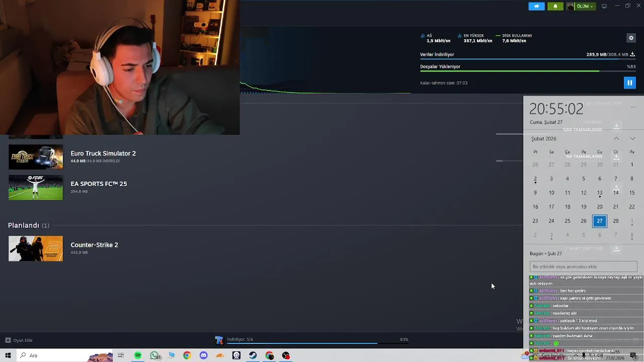Image resolution: width=644 pixels, height=362 pixels.
Task: Open download settings gear icon
Action: 631,38
